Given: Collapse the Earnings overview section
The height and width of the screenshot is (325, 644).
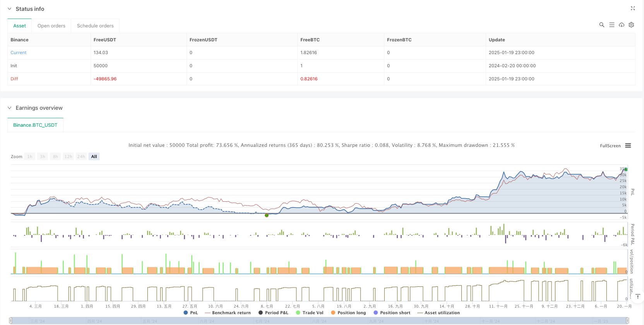Looking at the screenshot, I should click(x=10, y=108).
